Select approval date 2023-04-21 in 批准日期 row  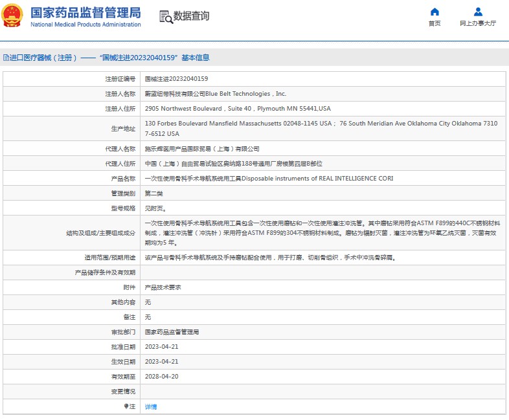click(162, 347)
